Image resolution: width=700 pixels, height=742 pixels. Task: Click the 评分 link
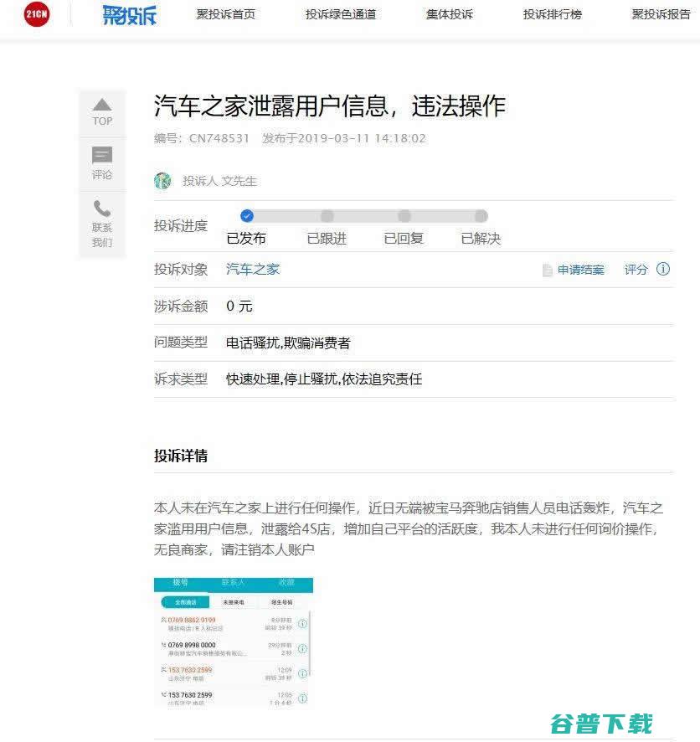coord(636,269)
